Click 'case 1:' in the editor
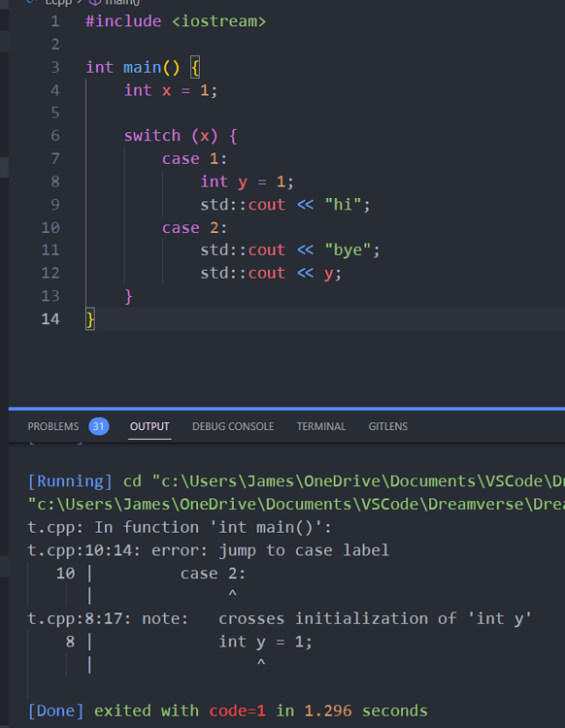This screenshot has width=565, height=728. (194, 159)
